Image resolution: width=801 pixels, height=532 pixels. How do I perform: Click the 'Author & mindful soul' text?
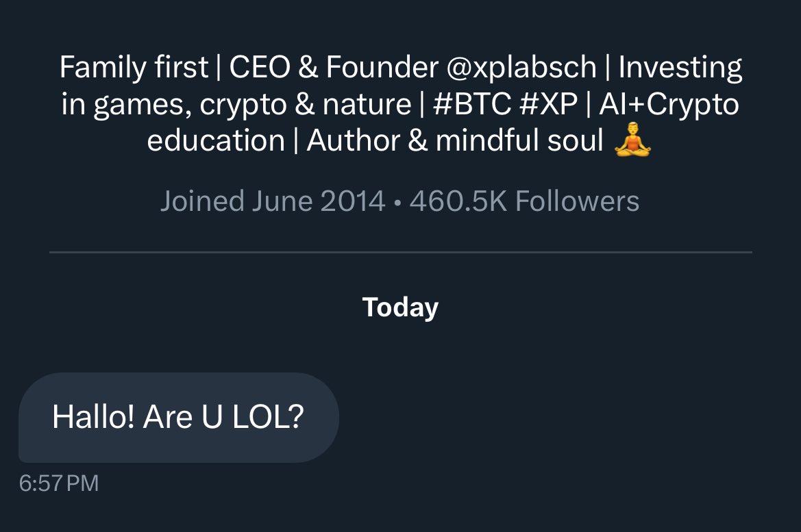click(455, 140)
